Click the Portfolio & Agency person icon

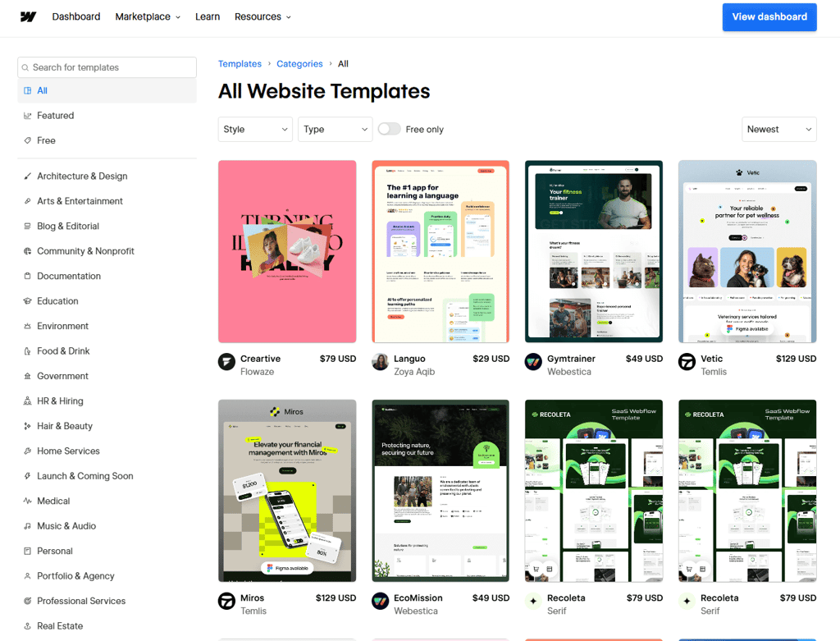coord(27,576)
